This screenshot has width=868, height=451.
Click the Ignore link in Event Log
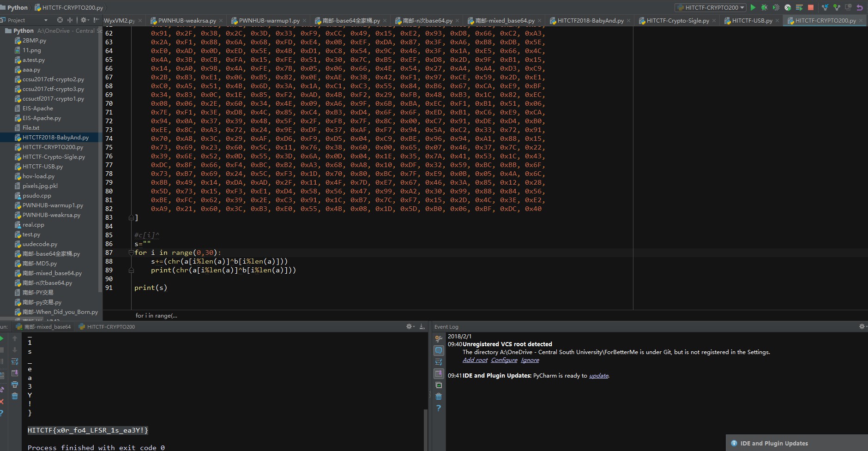[530, 360]
